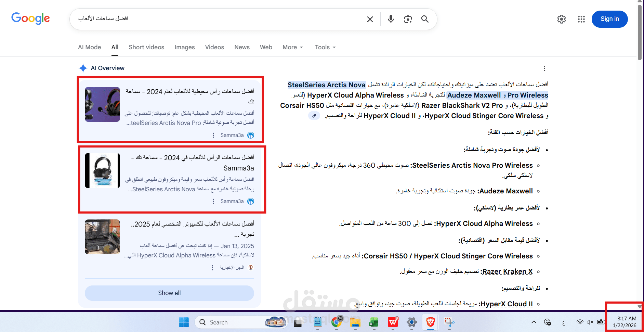644x332 pixels.
Task: Click the Jan 13, 2025 date text
Action: [237, 246]
